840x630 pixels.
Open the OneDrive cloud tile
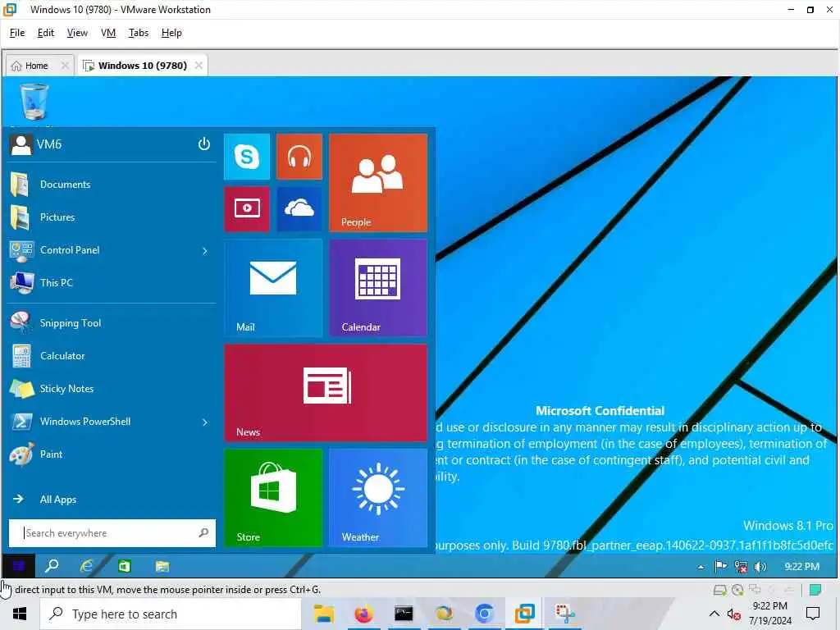[x=299, y=208]
